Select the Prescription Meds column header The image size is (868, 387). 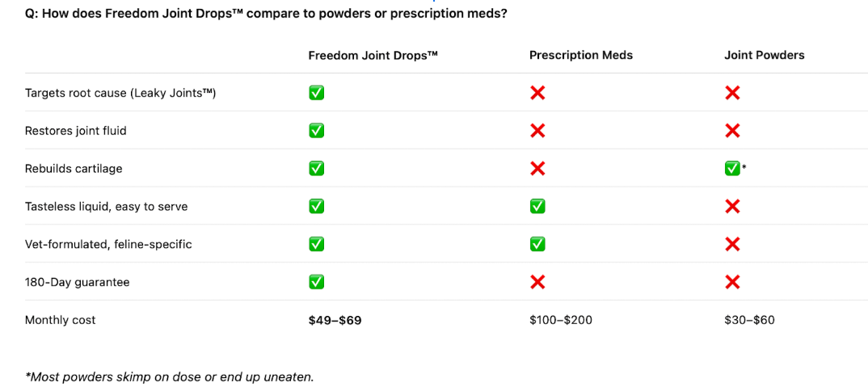point(581,55)
